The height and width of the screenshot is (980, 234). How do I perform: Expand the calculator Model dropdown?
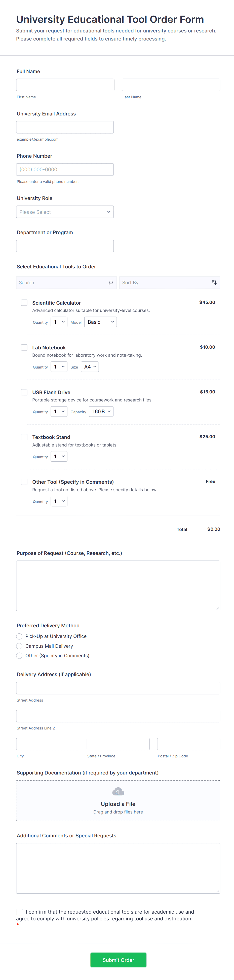tap(100, 322)
